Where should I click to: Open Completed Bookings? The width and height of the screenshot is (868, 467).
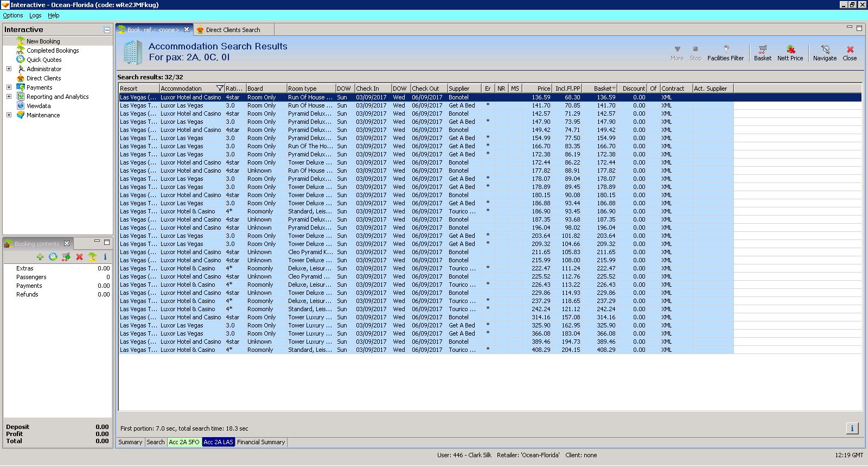[53, 51]
